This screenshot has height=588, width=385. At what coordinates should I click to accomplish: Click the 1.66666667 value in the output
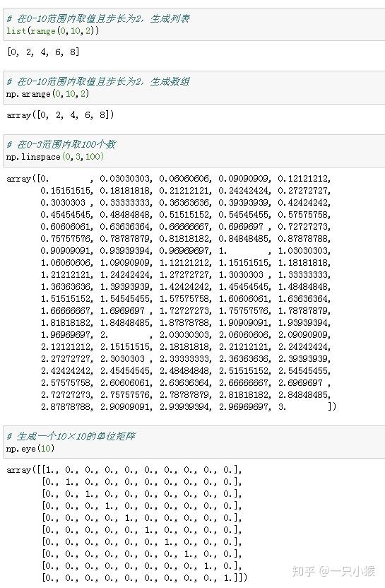tap(65, 310)
